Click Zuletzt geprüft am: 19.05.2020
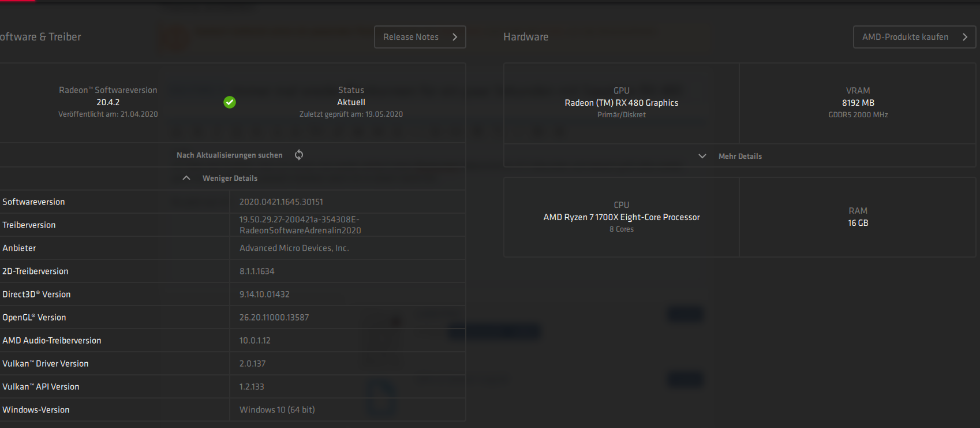The width and height of the screenshot is (980, 428). point(351,114)
